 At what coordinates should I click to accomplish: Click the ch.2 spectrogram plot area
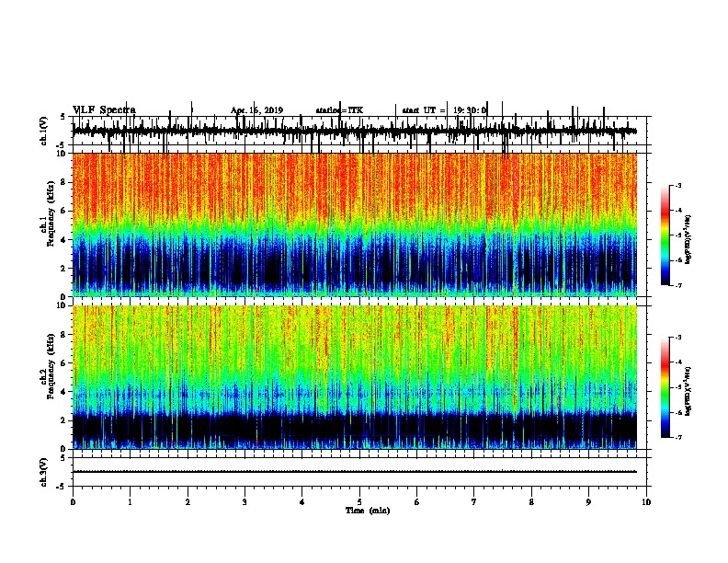355,377
